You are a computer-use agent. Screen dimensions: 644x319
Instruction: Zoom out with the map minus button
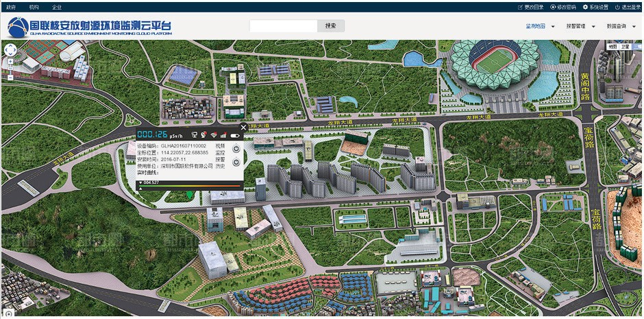pyautogui.click(x=11, y=78)
